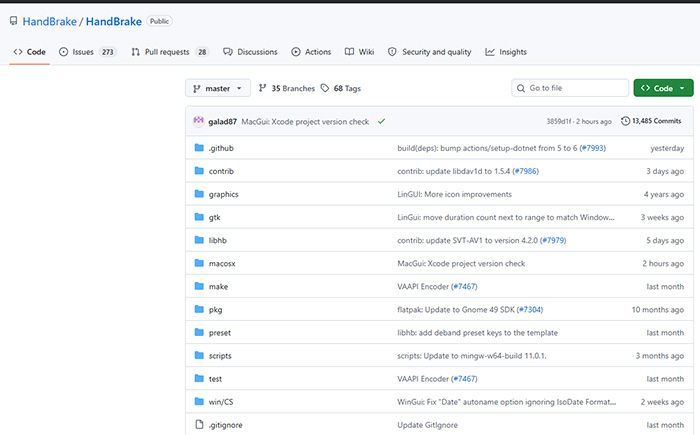
Task: Click the libhb folder icon
Action: point(199,240)
